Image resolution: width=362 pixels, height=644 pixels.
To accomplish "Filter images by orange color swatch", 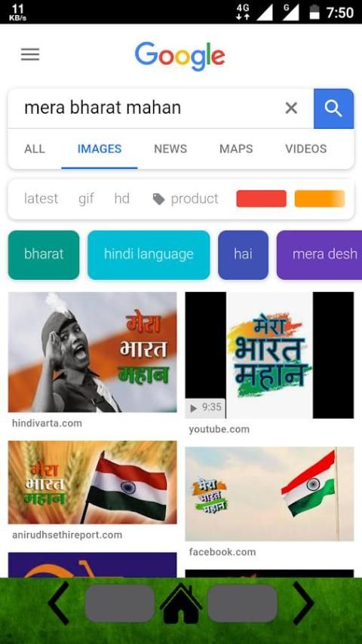I will pyautogui.click(x=320, y=199).
